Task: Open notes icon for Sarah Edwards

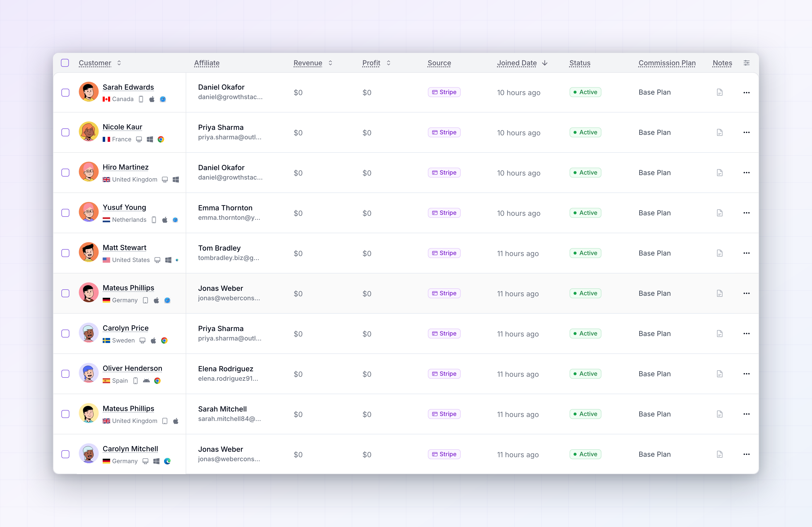Action: coord(720,92)
